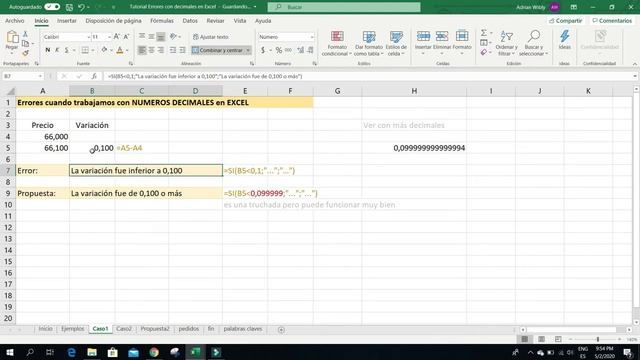The height and width of the screenshot is (360, 640).
Task: Switch to the Fórmulas ribbon tab
Action: [162, 20]
